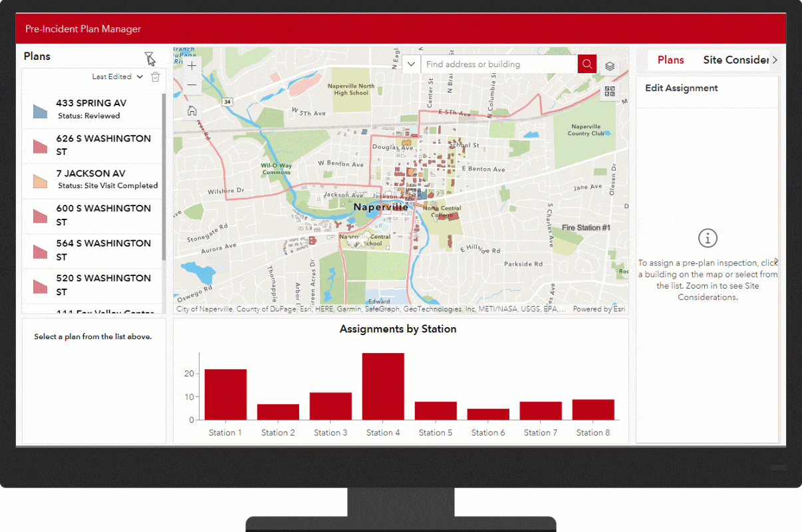Click the blue polygon icon for 433 SPRING AV
The height and width of the screenshot is (532, 802).
41,111
